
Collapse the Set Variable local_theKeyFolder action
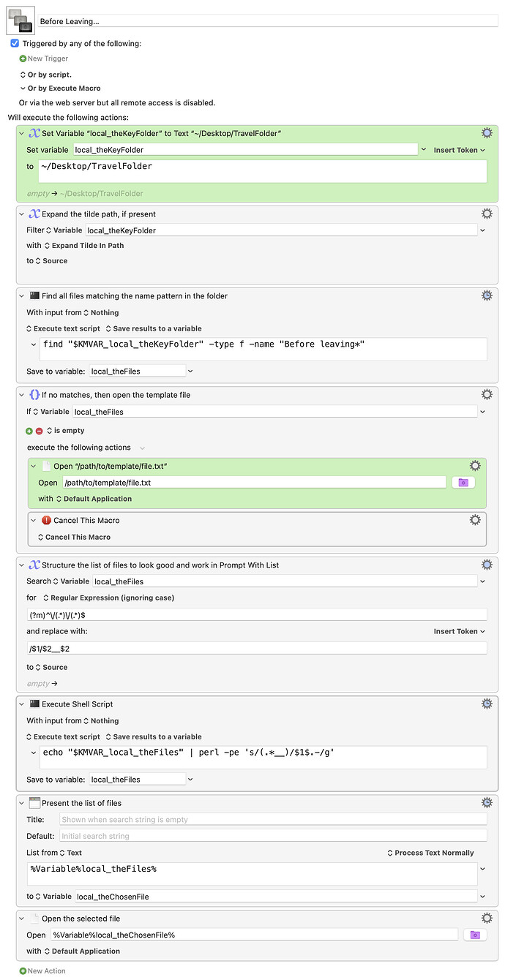[x=22, y=133]
